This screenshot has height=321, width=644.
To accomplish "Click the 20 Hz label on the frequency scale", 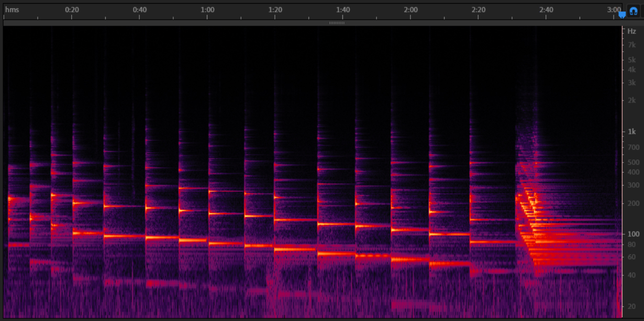I will [x=632, y=307].
